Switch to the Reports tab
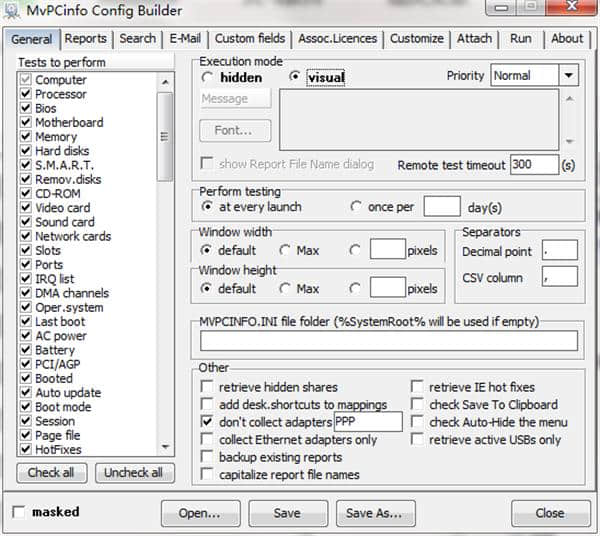 pos(86,39)
